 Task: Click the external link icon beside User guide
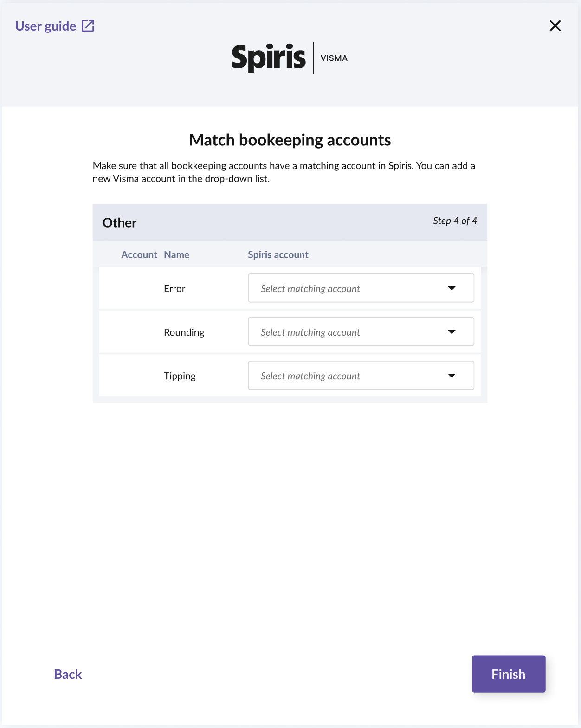(x=88, y=26)
